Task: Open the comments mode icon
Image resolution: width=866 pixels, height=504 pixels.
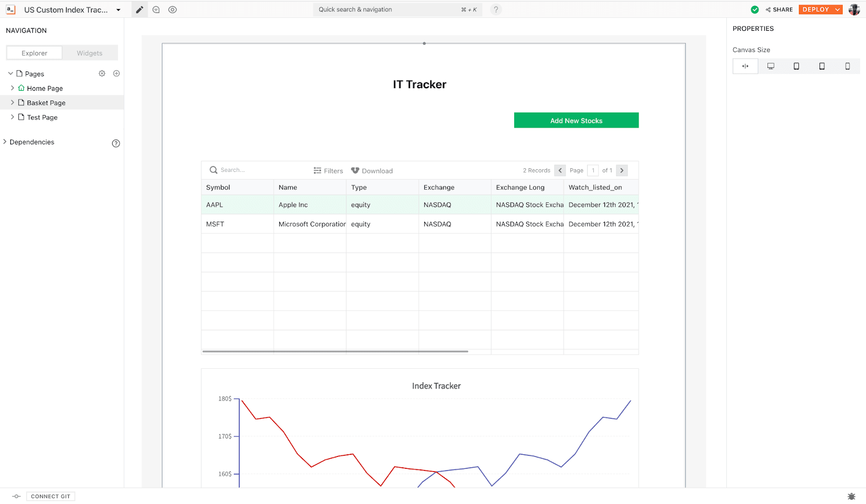Action: 156,10
